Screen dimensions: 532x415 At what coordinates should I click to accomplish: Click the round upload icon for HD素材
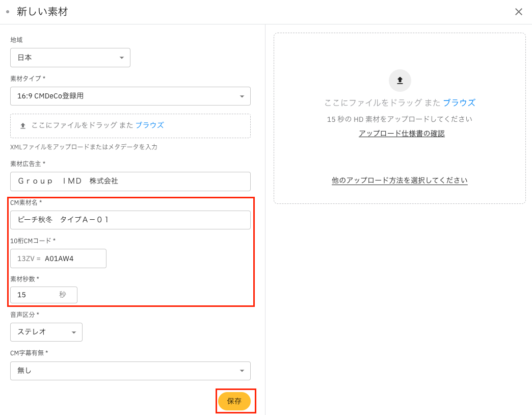click(400, 81)
